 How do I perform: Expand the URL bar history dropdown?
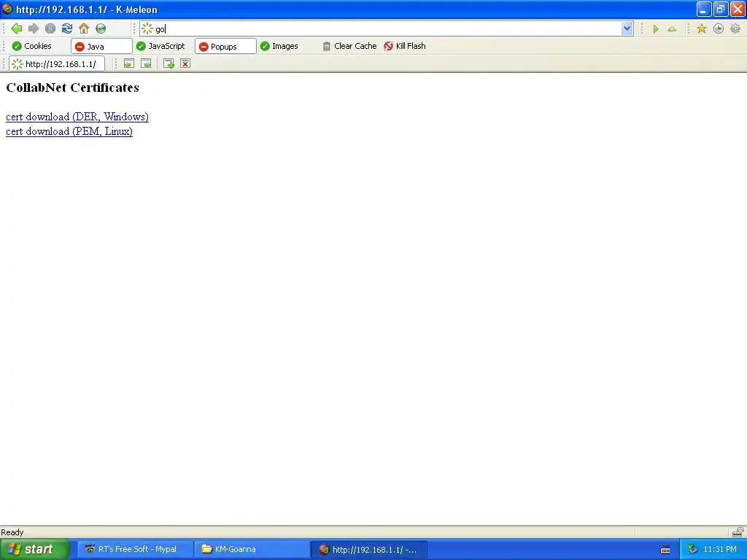[x=627, y=28]
